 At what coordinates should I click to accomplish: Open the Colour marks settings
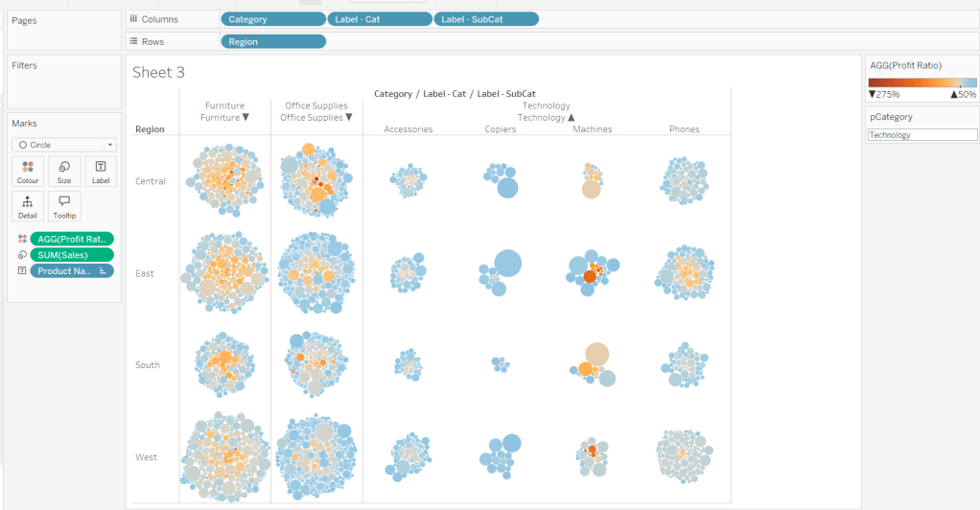[28, 172]
